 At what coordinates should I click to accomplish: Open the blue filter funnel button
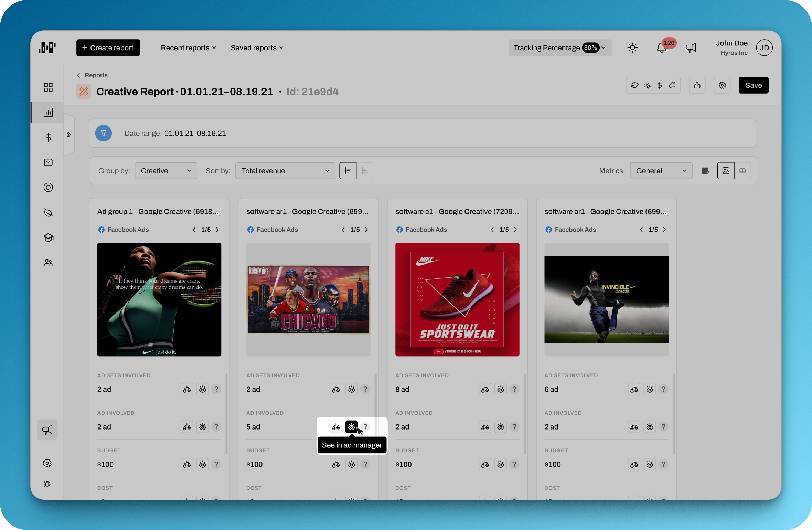104,133
